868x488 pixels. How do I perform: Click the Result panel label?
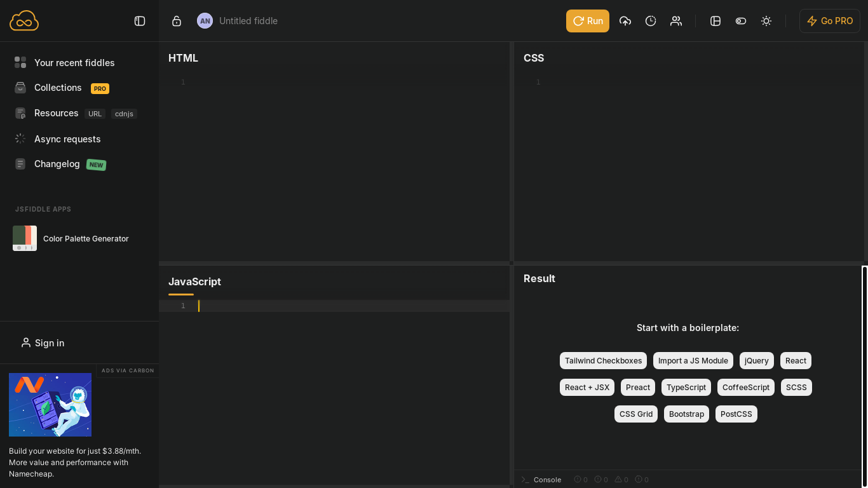pyautogui.click(x=539, y=278)
